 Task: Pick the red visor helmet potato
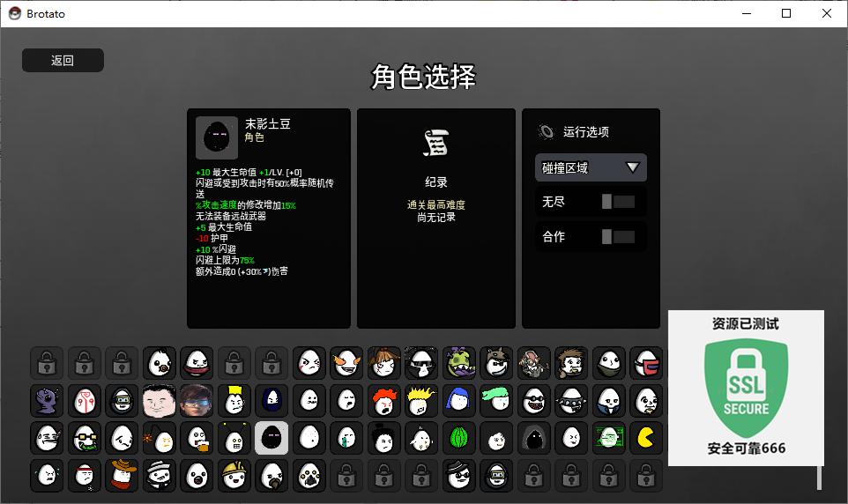pyautogui.click(x=646, y=363)
